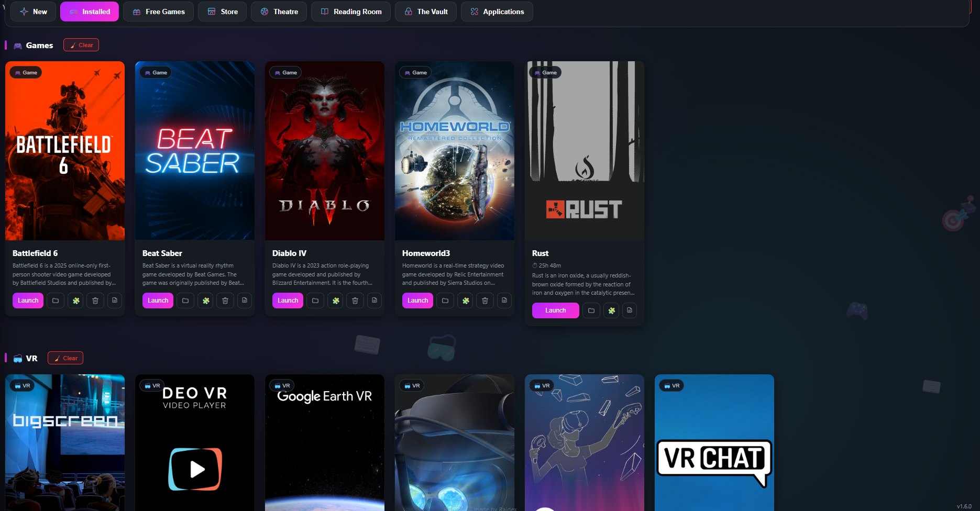This screenshot has width=980, height=511.
Task: Click the document icon on Beat Saber card
Action: point(245,301)
